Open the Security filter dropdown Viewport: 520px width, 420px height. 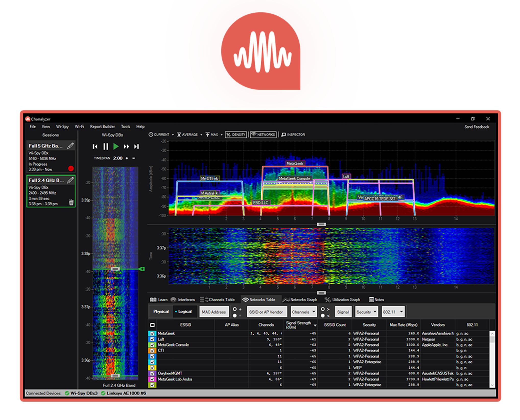coord(367,312)
